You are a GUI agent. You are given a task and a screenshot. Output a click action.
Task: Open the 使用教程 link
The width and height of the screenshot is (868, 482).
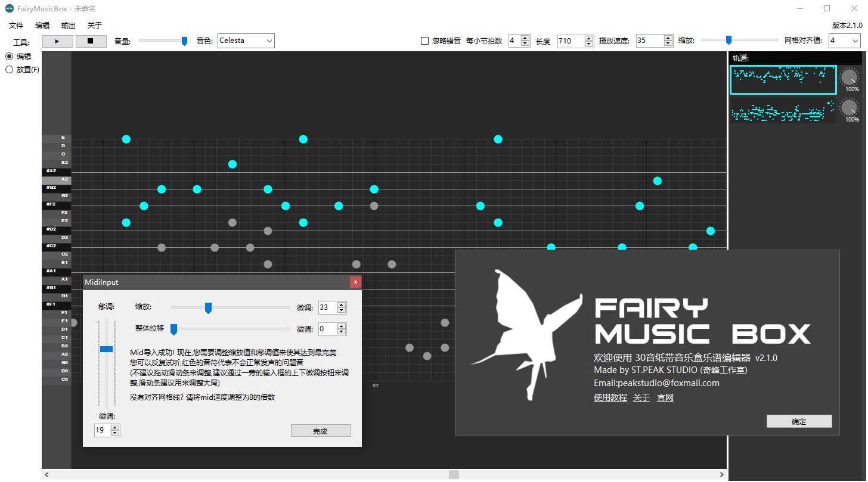coord(610,397)
